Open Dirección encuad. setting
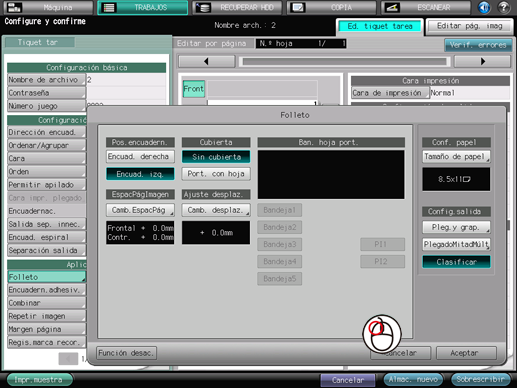 [x=46, y=132]
